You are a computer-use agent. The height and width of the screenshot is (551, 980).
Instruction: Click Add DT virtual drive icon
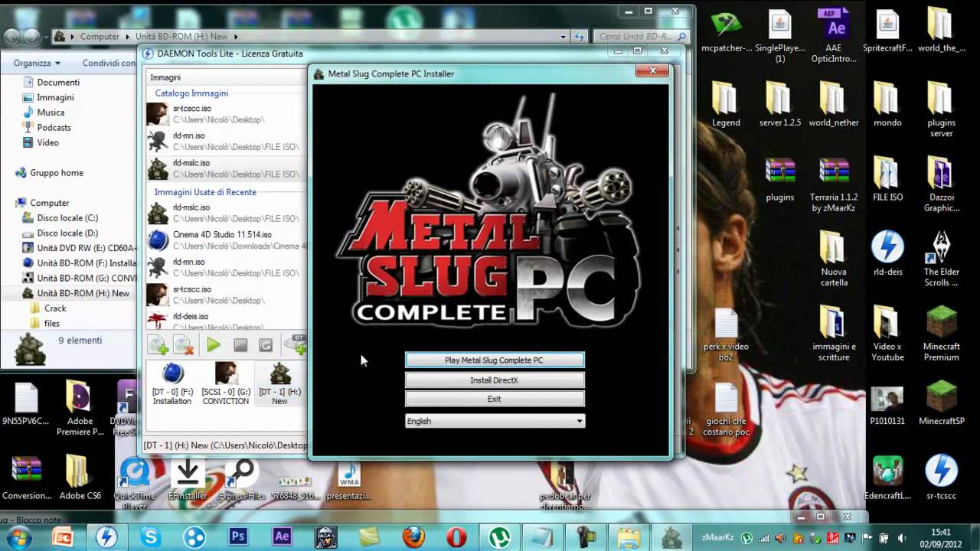point(295,345)
